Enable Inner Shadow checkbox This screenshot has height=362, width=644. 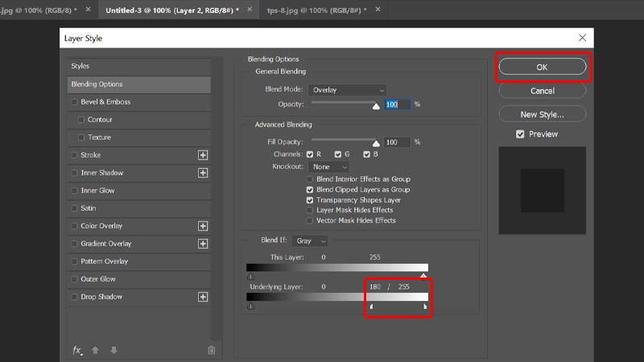74,173
